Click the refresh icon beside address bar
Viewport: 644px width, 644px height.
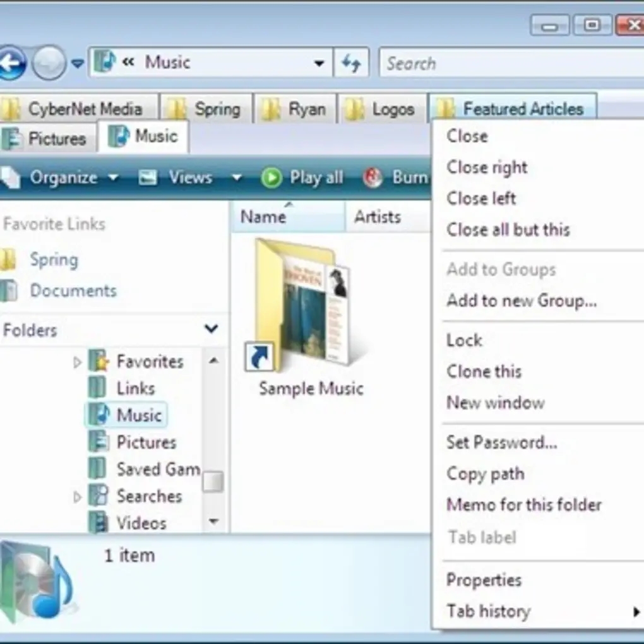coord(352,63)
